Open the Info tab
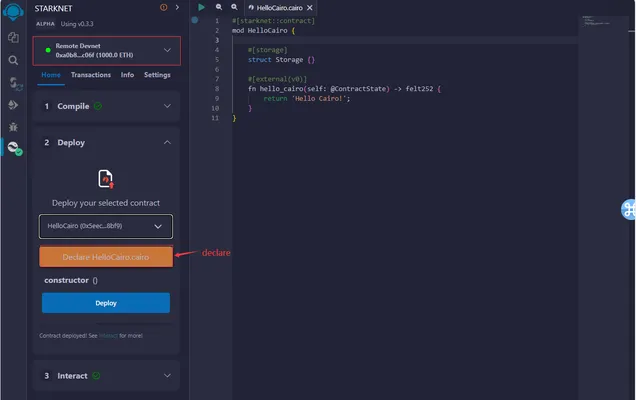 (127, 75)
